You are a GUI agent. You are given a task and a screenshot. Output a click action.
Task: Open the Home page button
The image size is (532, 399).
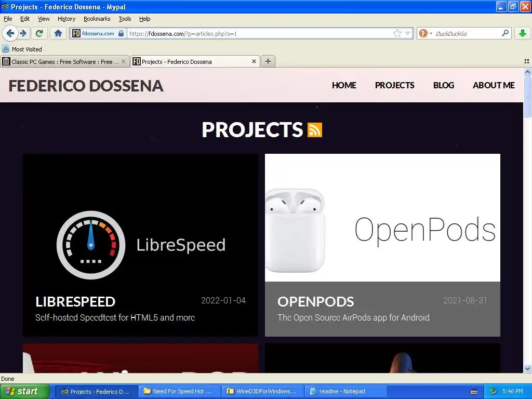click(58, 33)
